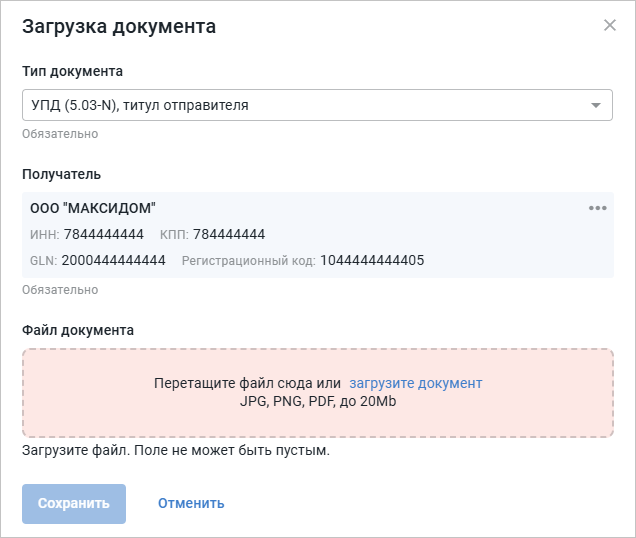Click the registration code 1044444444405

click(x=372, y=261)
